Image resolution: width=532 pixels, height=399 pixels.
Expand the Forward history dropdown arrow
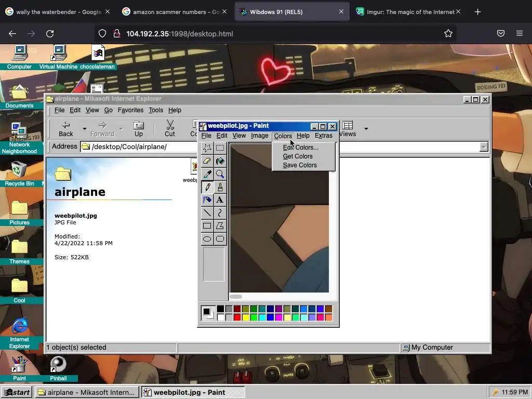pyautogui.click(x=121, y=129)
